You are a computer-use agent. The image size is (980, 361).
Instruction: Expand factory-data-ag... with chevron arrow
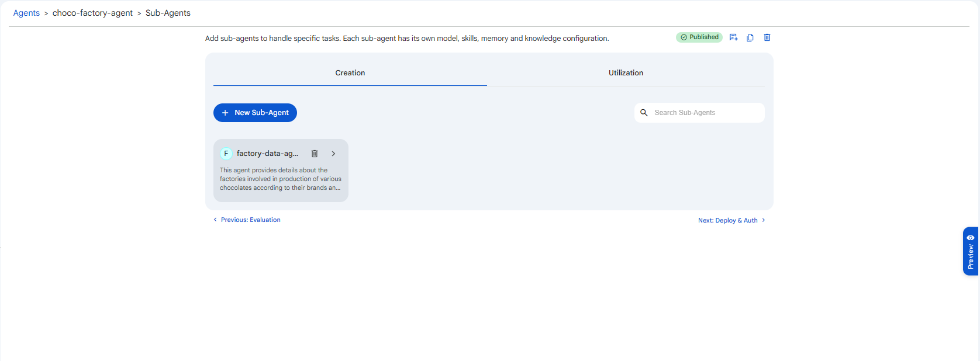pos(333,154)
